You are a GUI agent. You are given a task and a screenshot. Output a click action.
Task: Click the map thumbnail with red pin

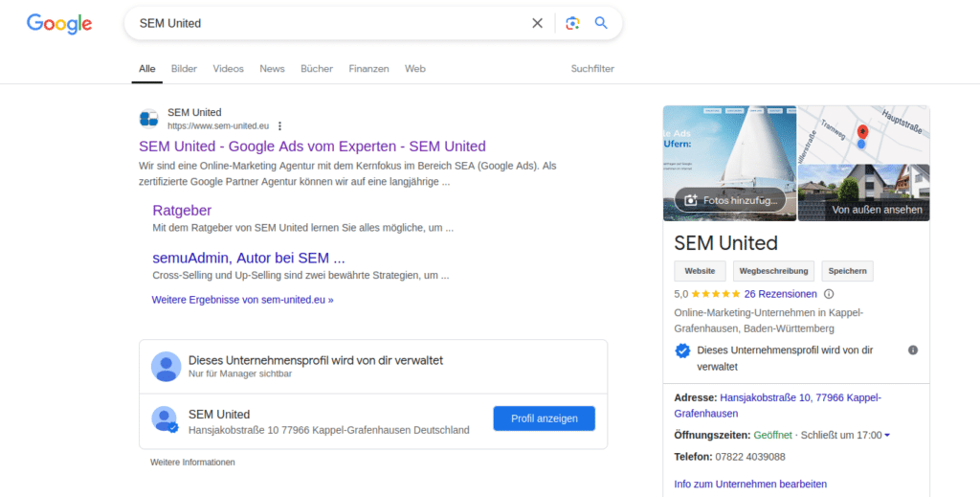coord(864,134)
